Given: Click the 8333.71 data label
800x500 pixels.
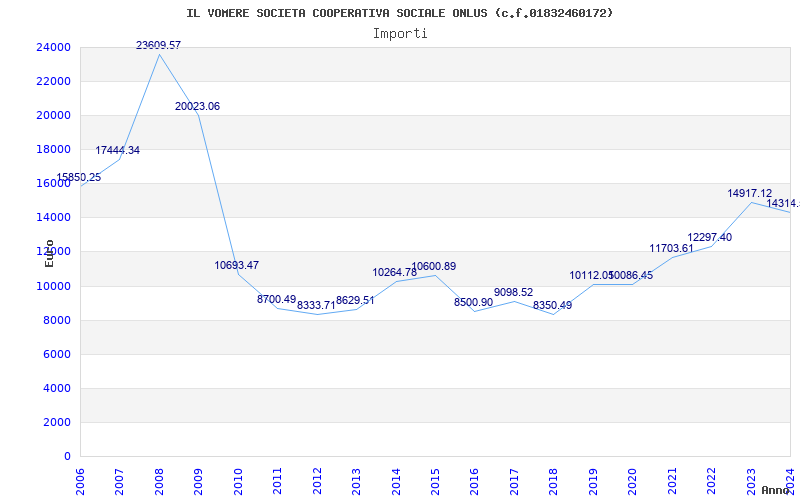Looking at the screenshot, I should [x=316, y=306].
